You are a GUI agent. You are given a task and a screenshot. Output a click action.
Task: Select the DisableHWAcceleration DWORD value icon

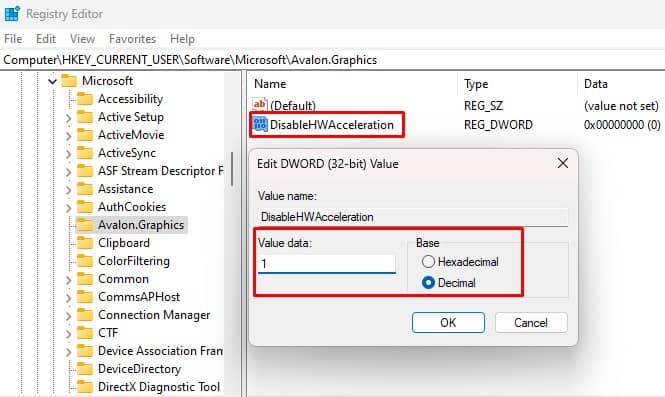click(260, 124)
